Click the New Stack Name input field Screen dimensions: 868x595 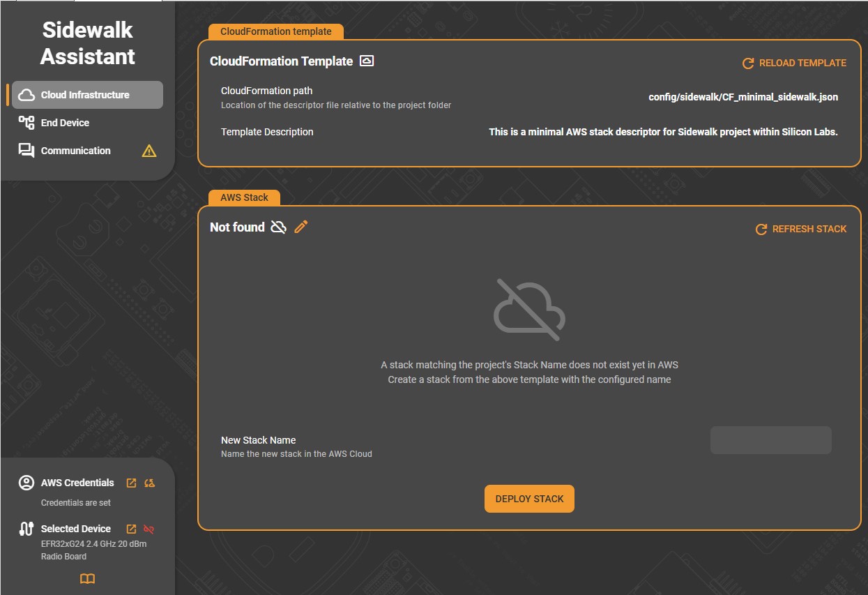pyautogui.click(x=770, y=439)
